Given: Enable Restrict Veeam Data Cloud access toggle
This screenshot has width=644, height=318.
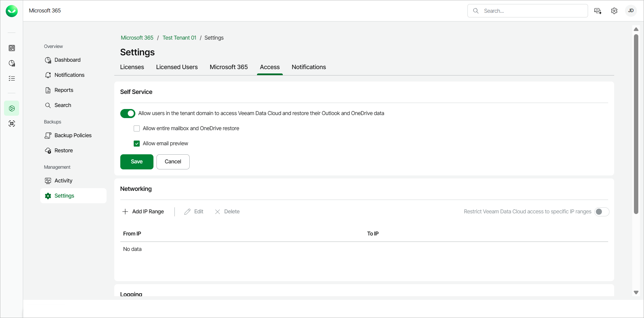Looking at the screenshot, I should click(x=601, y=212).
